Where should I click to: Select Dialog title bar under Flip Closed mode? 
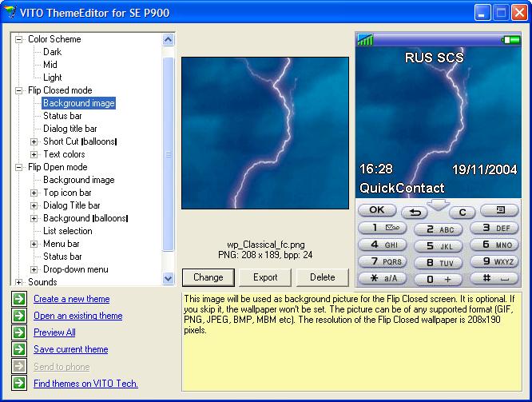69,129
